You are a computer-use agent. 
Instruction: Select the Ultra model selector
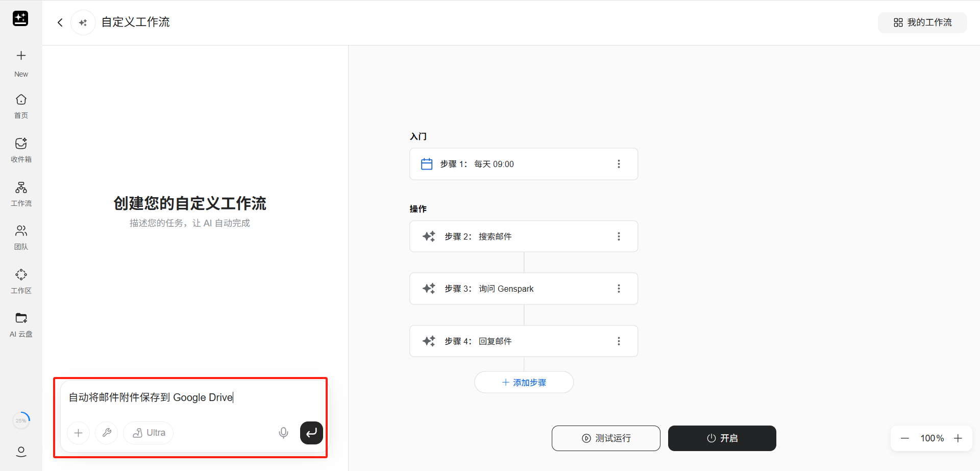pos(149,433)
